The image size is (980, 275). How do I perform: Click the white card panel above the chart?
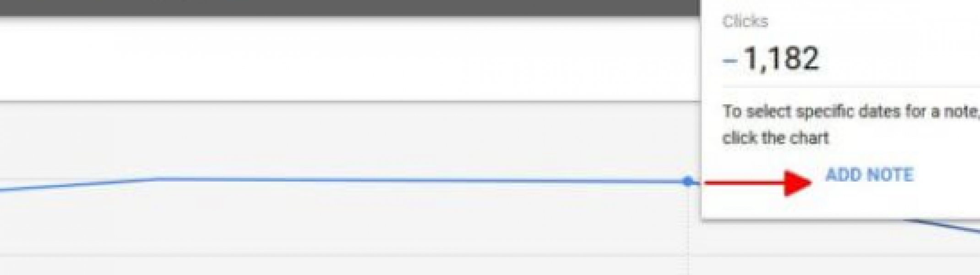coord(350,60)
